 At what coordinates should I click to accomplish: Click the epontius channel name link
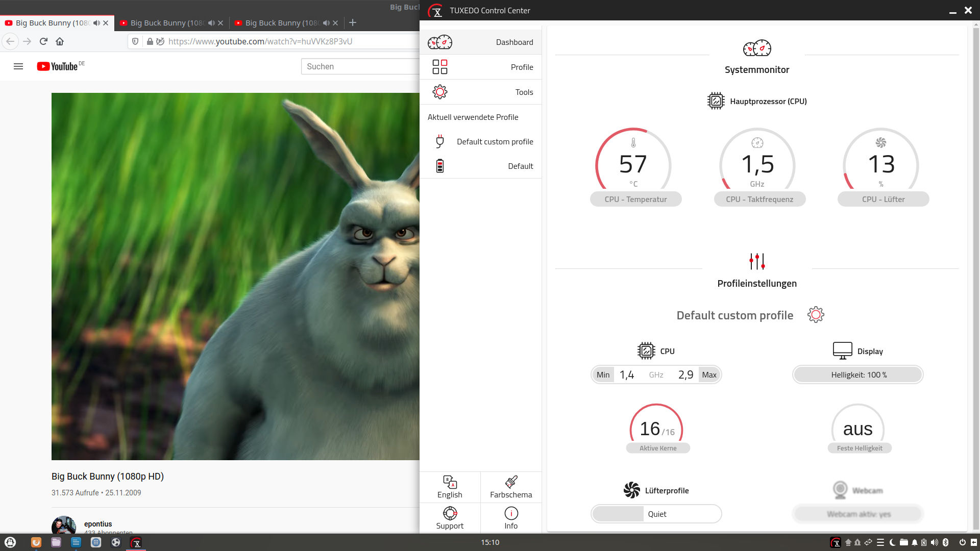pyautogui.click(x=98, y=524)
